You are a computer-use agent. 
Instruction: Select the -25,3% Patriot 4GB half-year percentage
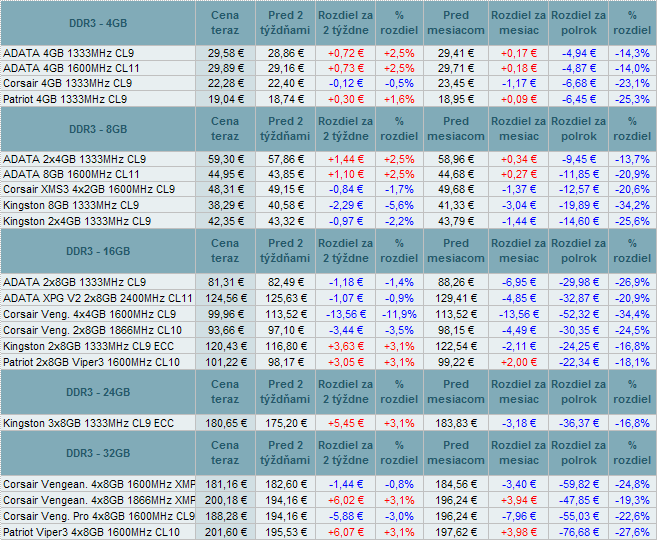[x=632, y=99]
